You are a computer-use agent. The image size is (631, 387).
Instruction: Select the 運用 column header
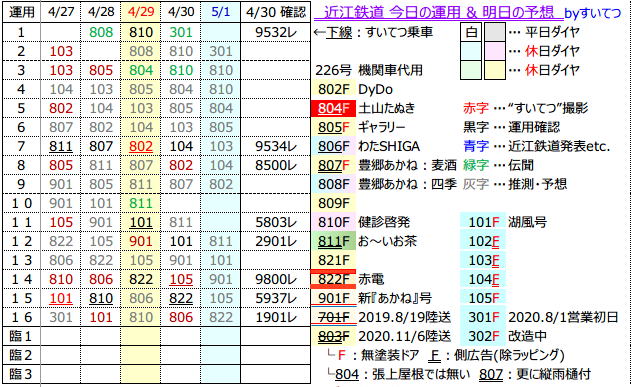pyautogui.click(x=21, y=12)
